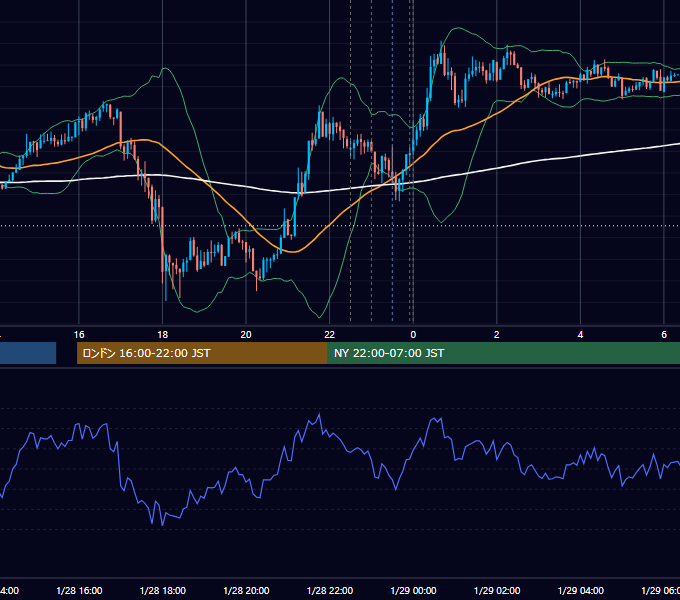Viewport: 680px width, 600px height.
Task: Click the upper axis label 18
Action: [x=163, y=335]
